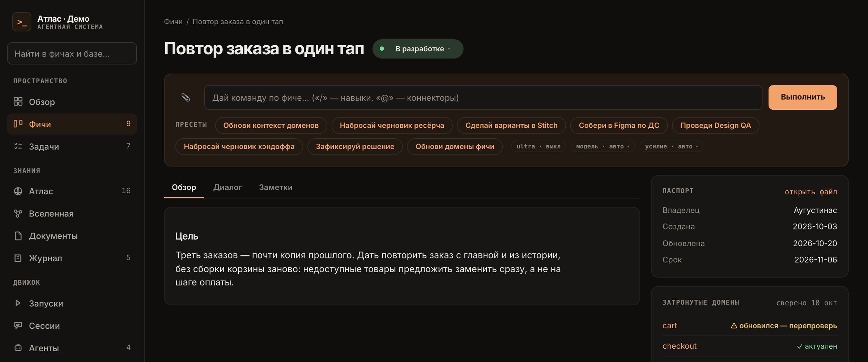Screen dimensions: 868x362
Task: Run preset Набросай черновик ресёрча
Action: pyautogui.click(x=392, y=125)
